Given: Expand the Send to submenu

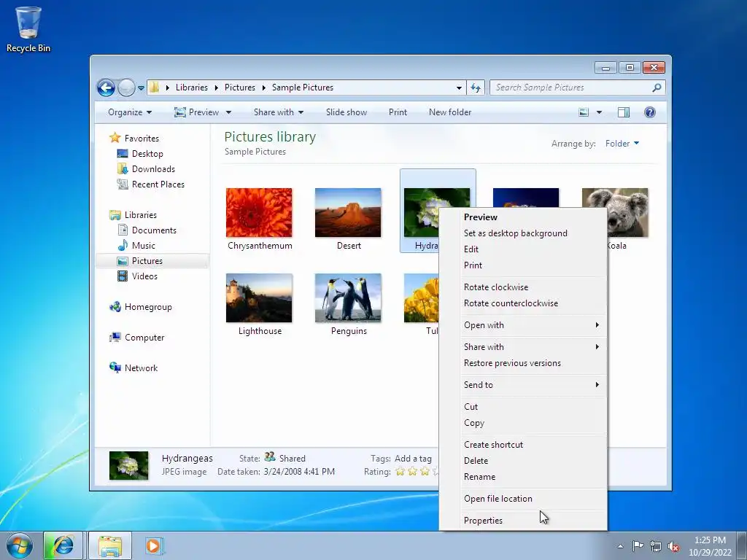Looking at the screenshot, I should [x=523, y=385].
